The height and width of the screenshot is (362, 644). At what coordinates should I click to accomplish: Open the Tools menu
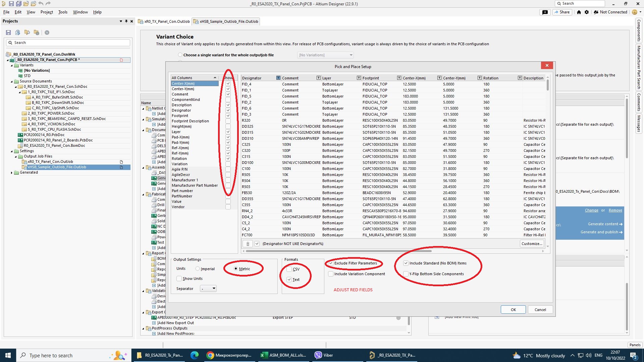(x=63, y=12)
